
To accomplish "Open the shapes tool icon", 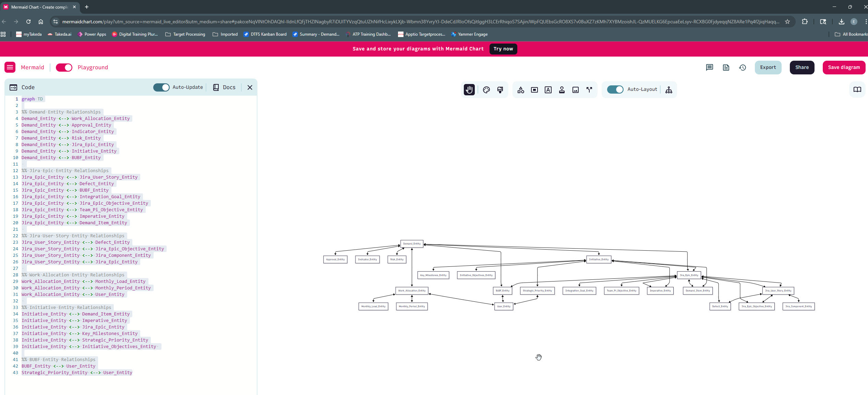I will 521,90.
